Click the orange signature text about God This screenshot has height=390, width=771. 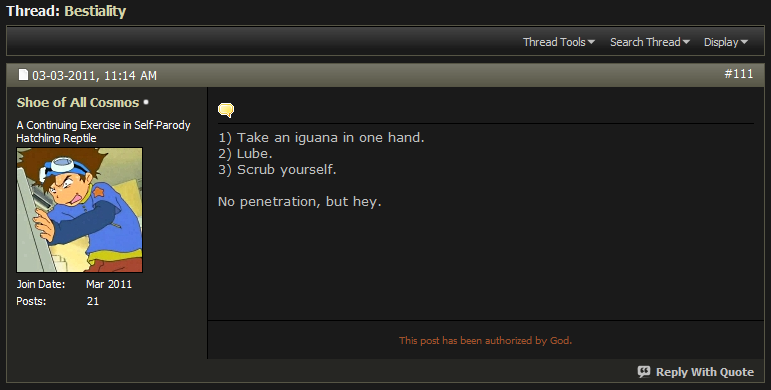485,340
